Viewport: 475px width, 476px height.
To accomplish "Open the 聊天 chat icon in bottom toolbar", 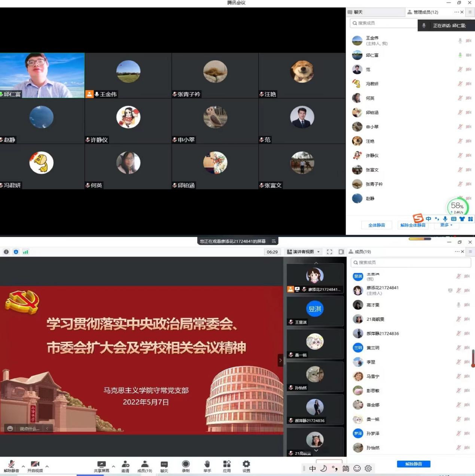I will click(164, 466).
